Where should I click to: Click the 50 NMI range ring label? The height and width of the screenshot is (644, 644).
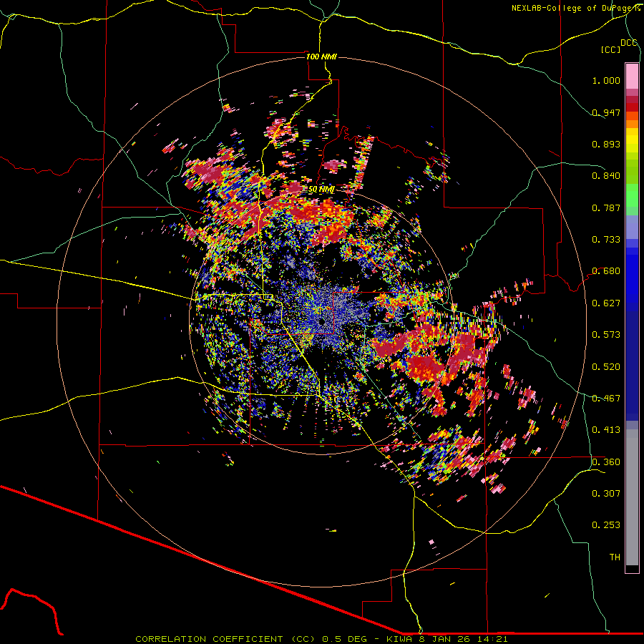(x=321, y=190)
